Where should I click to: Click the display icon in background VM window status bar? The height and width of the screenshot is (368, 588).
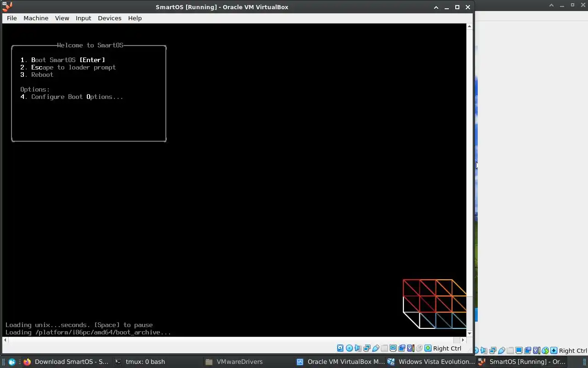519,351
